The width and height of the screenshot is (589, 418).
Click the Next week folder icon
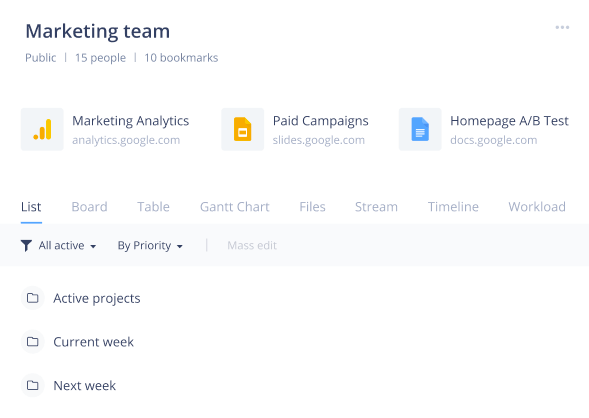(33, 385)
